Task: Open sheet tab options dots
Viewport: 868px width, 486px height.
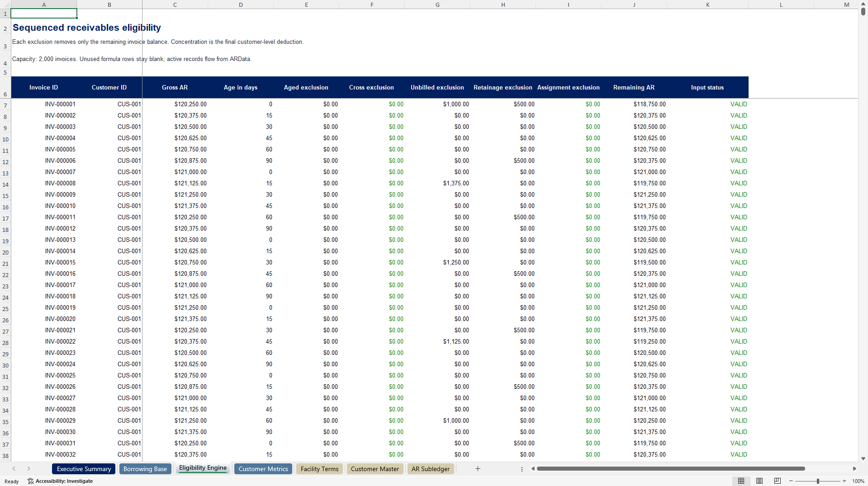Action: [x=522, y=469]
